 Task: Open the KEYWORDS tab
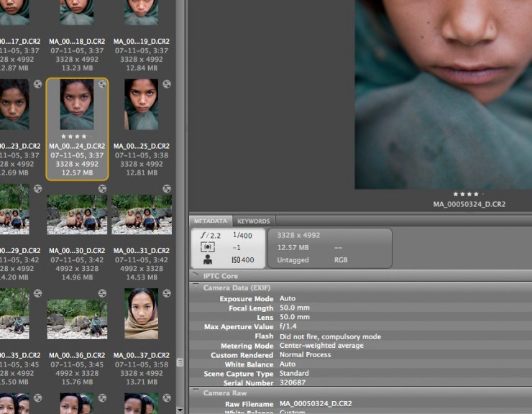click(x=254, y=221)
